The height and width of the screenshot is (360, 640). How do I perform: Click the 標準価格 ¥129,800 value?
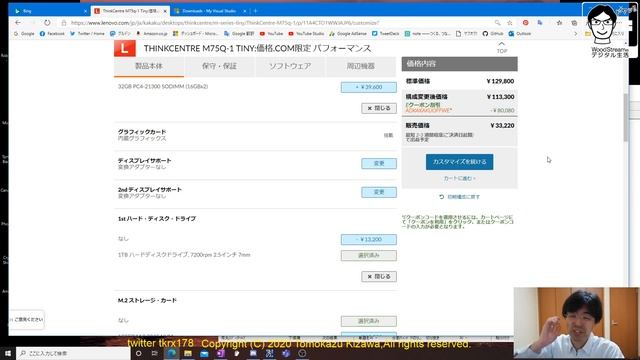500,81
